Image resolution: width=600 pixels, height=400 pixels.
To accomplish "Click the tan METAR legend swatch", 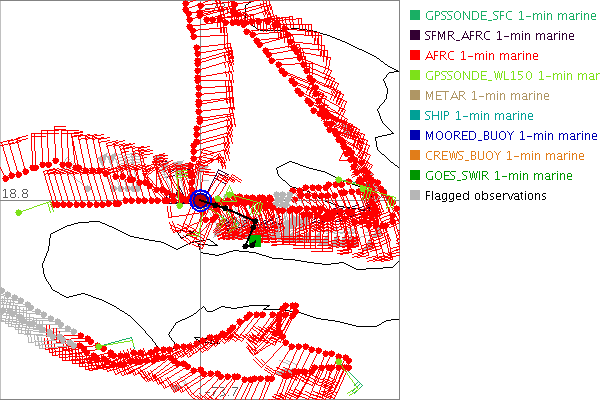I will [x=413, y=96].
